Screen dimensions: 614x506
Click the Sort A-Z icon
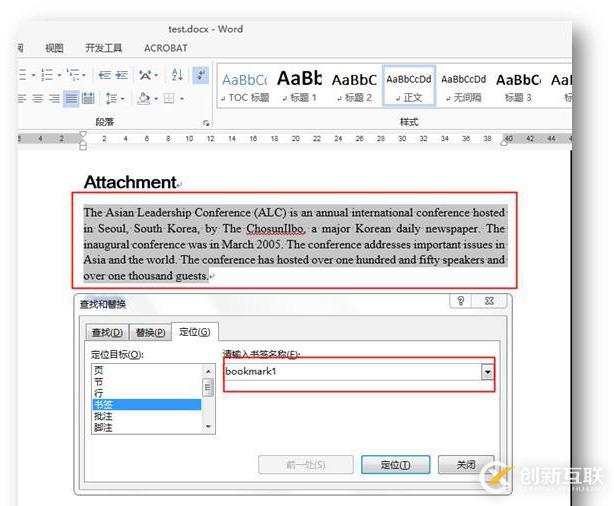click(x=177, y=74)
